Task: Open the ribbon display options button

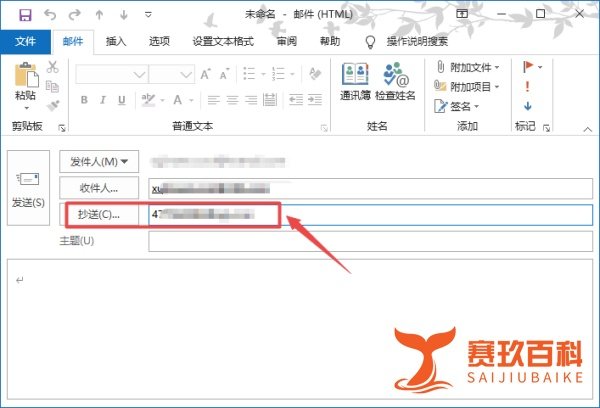Action: (x=462, y=14)
